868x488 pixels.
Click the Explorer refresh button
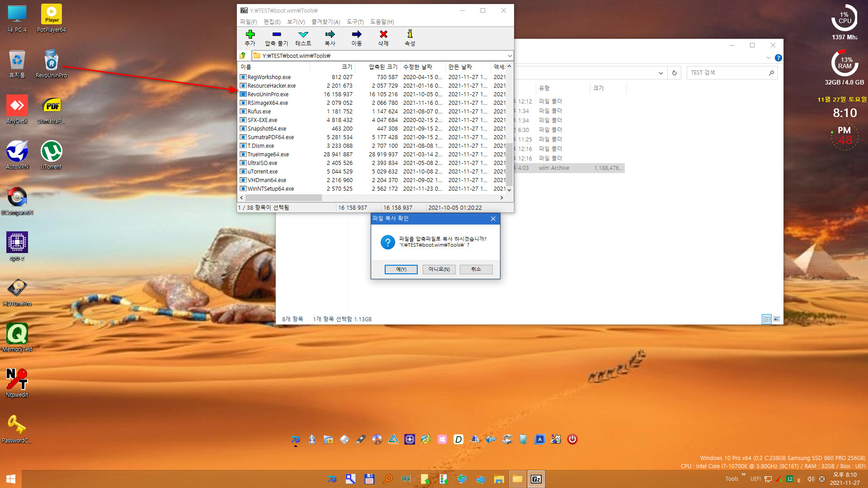674,73
